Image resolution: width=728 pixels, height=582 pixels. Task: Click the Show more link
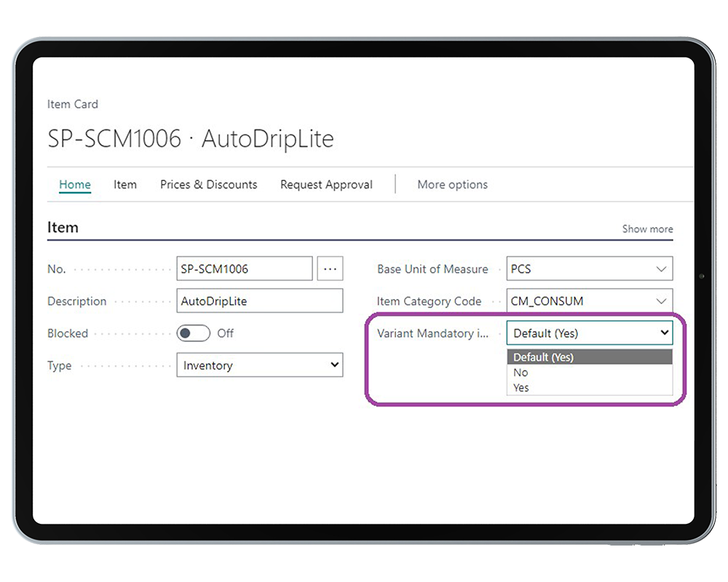click(x=647, y=228)
